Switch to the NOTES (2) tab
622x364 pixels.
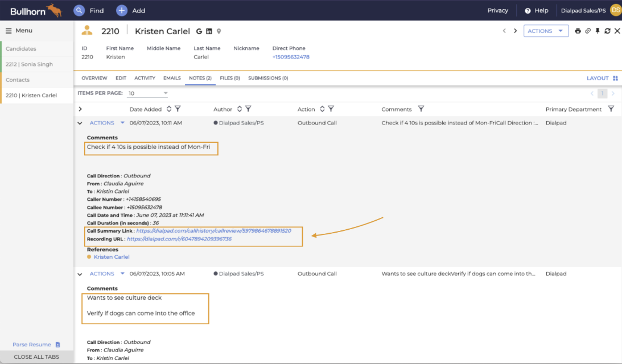[200, 78]
